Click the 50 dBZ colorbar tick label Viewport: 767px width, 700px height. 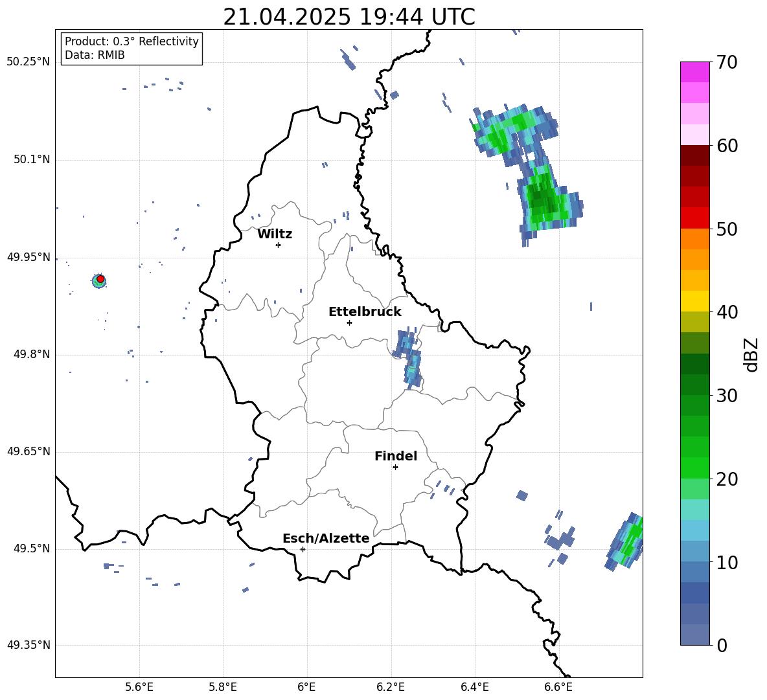pos(727,229)
